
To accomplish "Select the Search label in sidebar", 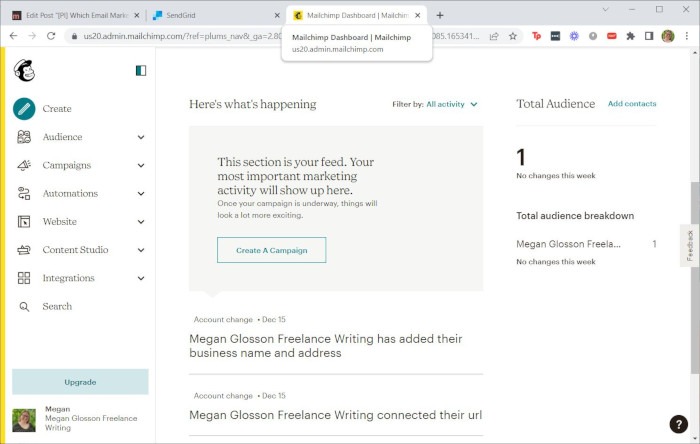I will [x=57, y=307].
